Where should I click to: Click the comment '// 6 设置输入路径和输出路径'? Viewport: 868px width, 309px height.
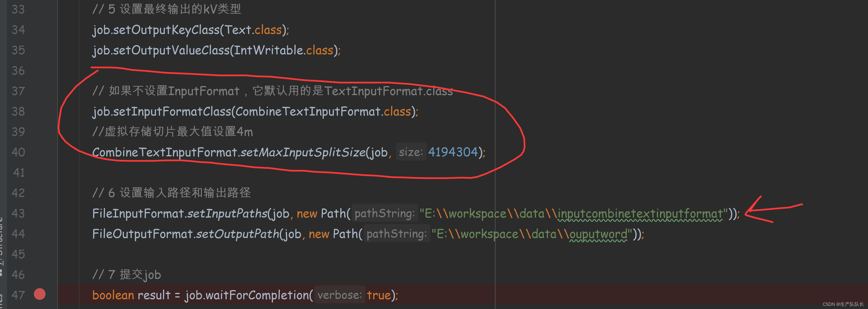click(x=171, y=193)
